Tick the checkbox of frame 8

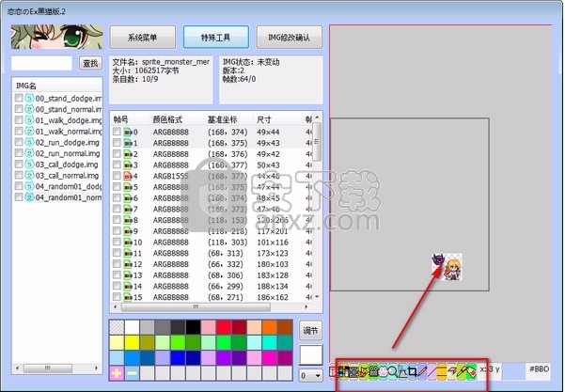click(117, 220)
